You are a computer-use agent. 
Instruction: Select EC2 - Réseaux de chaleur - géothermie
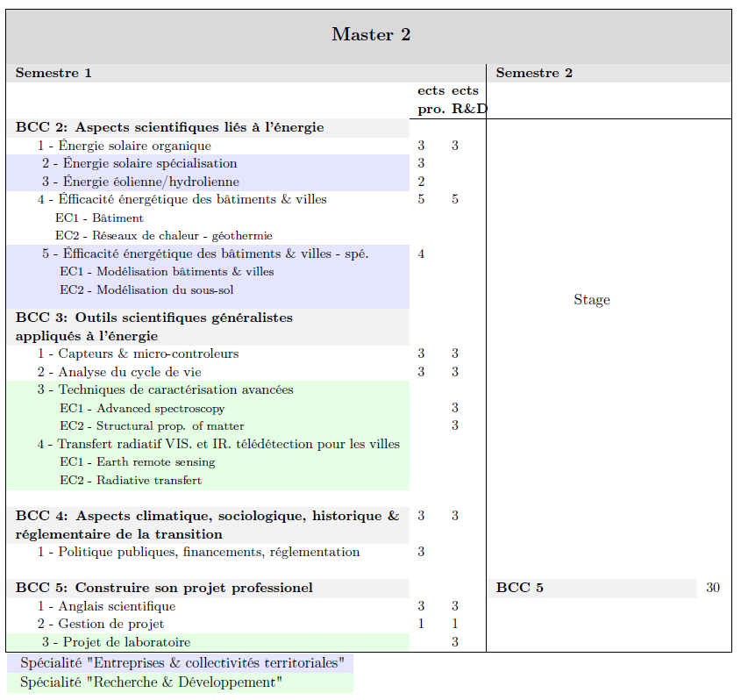163,236
